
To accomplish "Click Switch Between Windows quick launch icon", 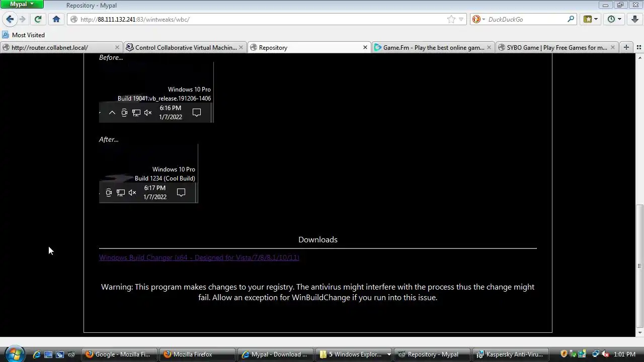I will tap(60, 354).
